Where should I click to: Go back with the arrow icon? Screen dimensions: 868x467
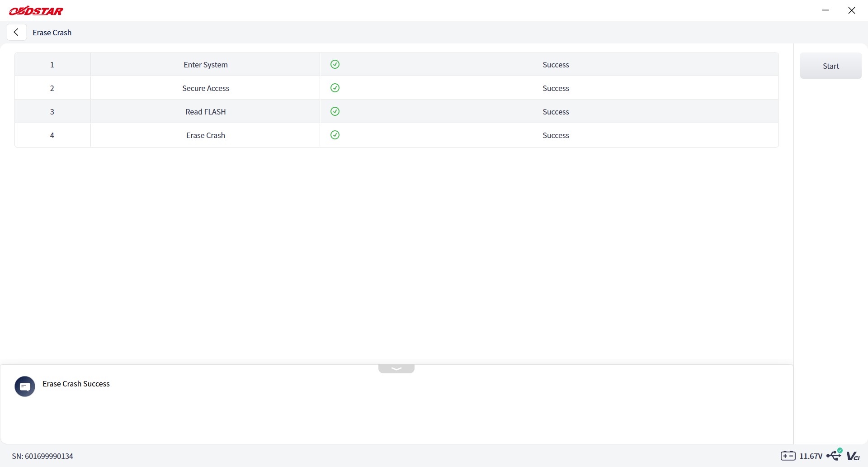[x=16, y=32]
